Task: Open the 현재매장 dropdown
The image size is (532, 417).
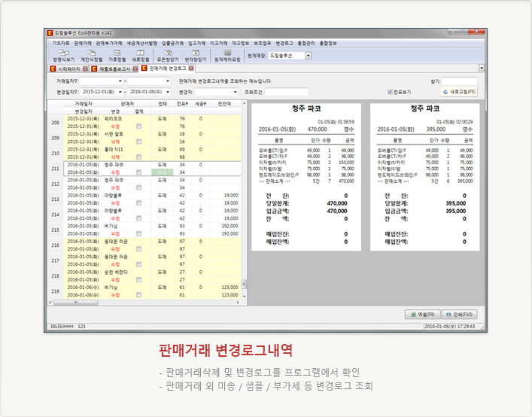Action: click(308, 55)
